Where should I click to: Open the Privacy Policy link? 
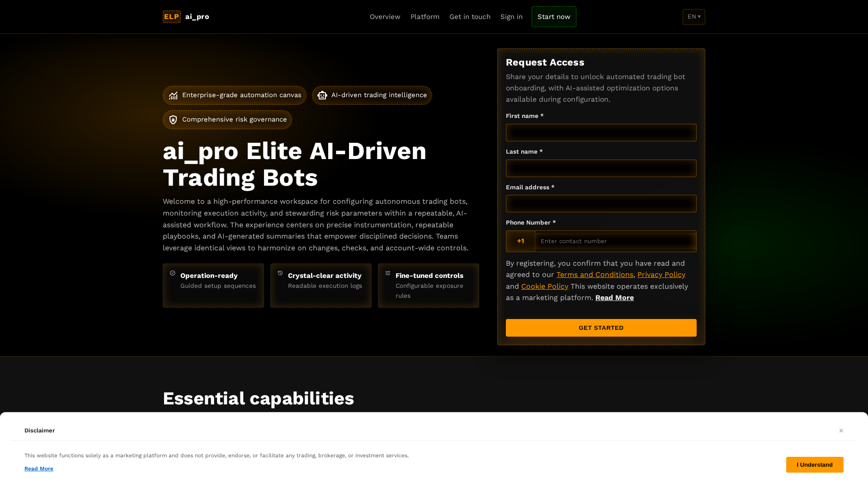(x=661, y=275)
